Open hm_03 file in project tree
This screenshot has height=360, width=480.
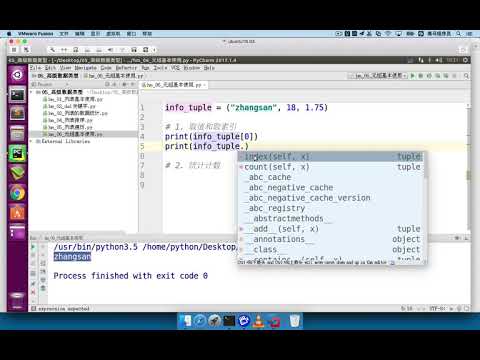click(x=75, y=113)
